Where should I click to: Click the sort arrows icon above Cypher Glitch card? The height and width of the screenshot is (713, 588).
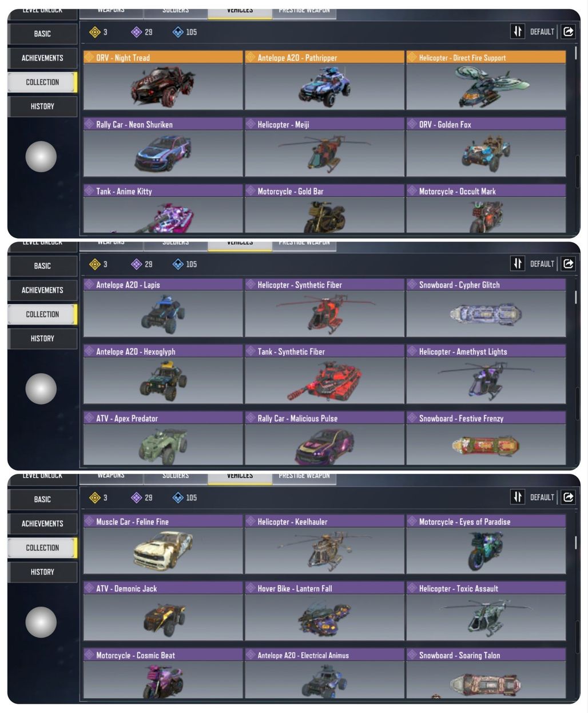click(518, 264)
